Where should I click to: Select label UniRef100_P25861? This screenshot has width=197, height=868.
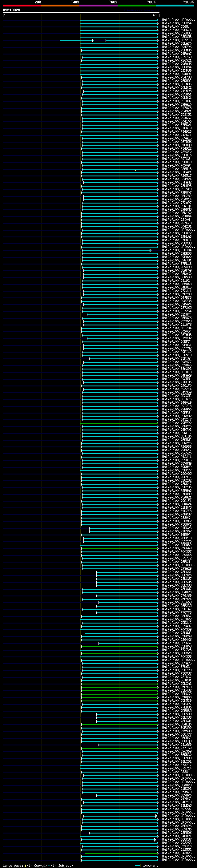point(177,94)
